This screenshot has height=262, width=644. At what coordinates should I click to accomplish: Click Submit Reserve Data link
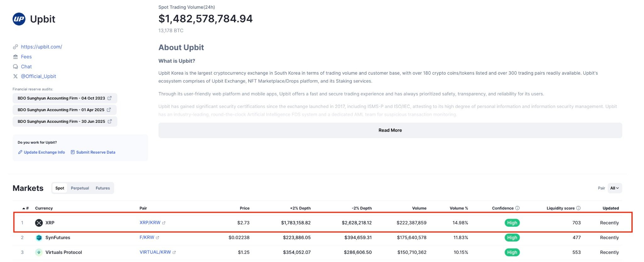pos(96,152)
